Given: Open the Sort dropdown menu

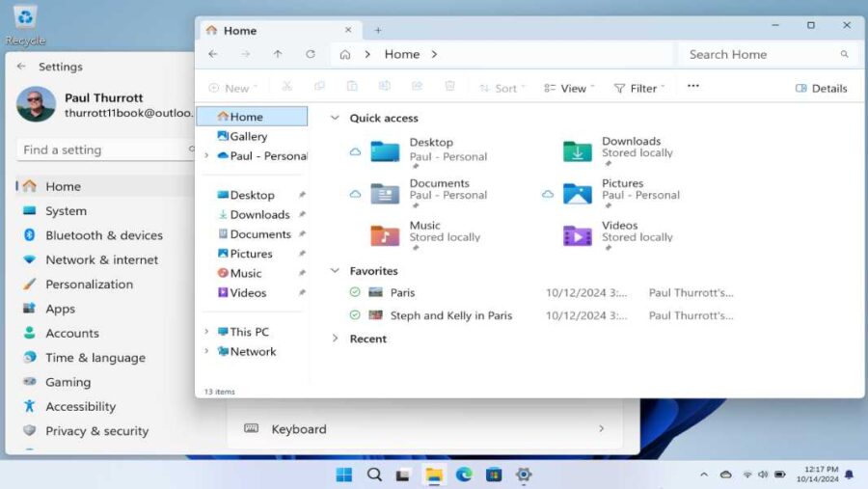Looking at the screenshot, I should (x=502, y=88).
